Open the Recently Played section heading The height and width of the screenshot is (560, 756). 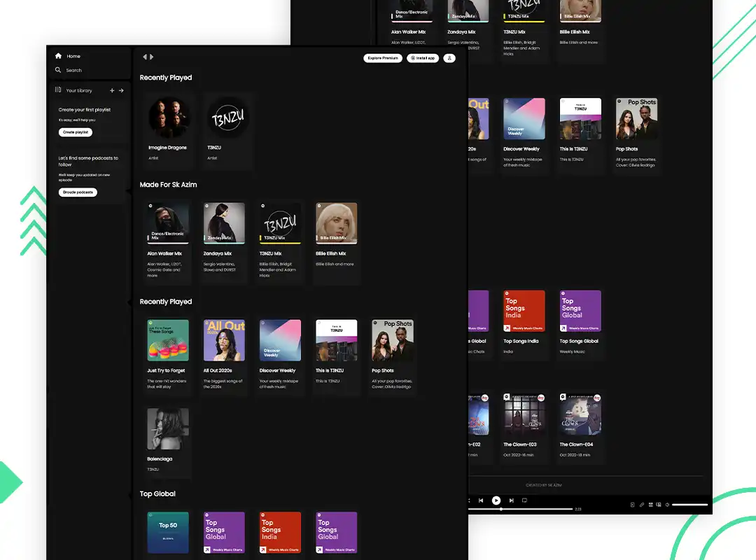pos(166,77)
